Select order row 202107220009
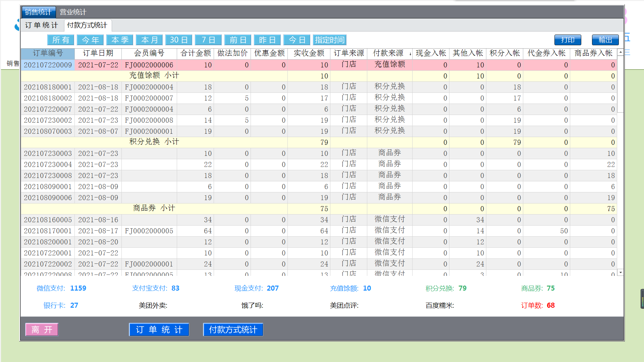The image size is (644, 362). tap(319, 65)
